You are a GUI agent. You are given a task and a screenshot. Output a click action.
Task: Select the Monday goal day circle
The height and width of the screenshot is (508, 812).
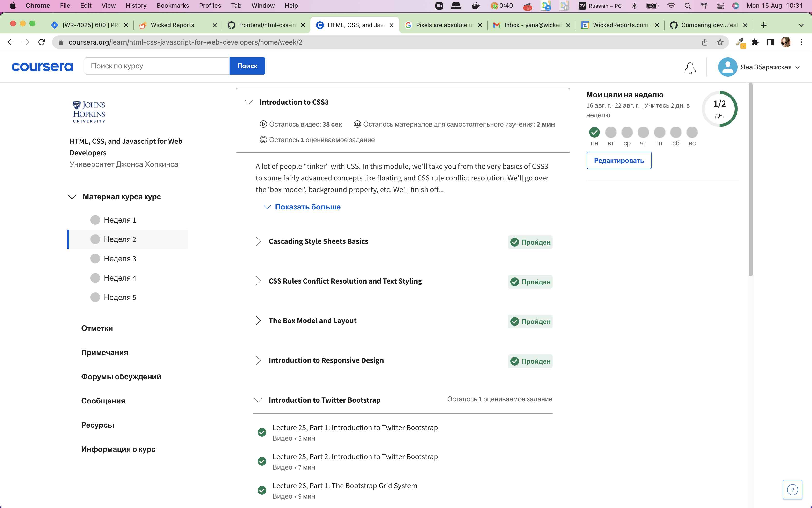coord(594,132)
